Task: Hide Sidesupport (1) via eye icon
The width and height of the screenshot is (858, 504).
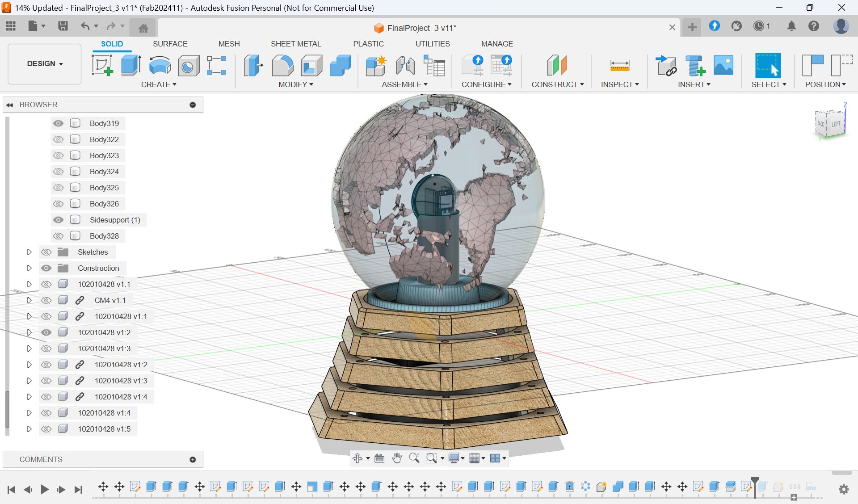Action: point(58,220)
